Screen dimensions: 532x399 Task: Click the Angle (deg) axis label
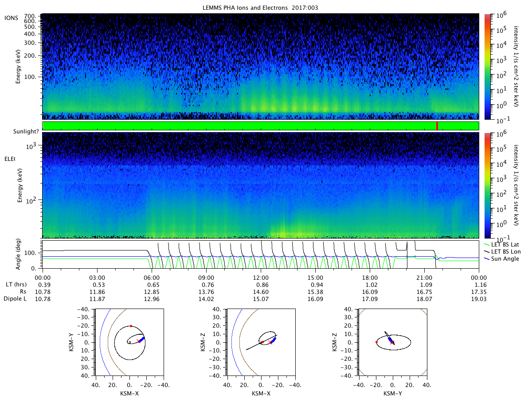click(x=19, y=255)
